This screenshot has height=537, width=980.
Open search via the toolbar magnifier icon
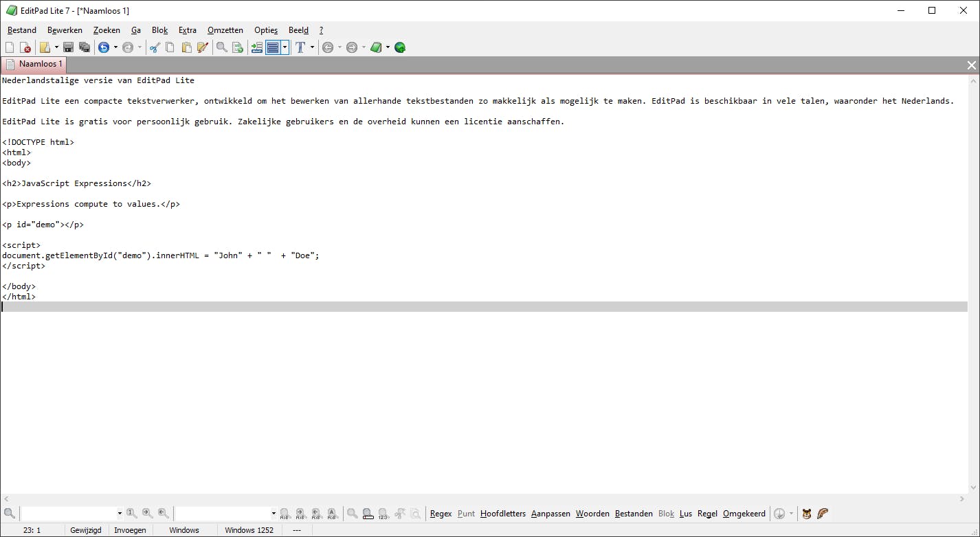click(x=222, y=47)
